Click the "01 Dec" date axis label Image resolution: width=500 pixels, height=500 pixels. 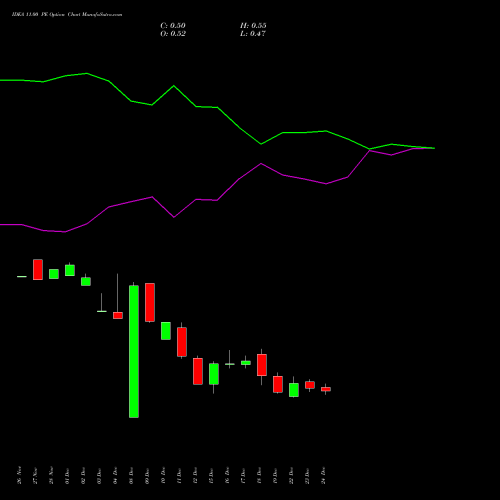tap(67, 476)
